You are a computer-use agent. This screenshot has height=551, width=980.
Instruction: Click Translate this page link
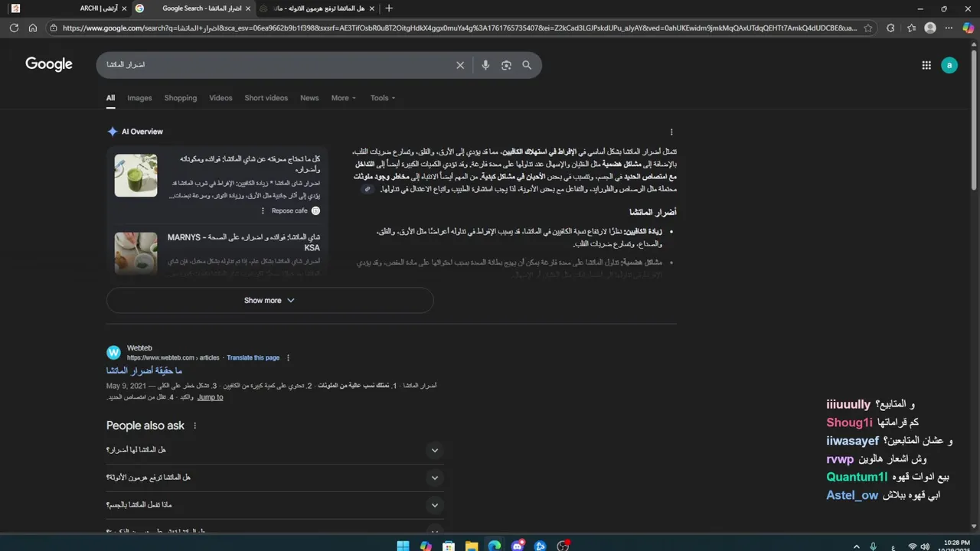(x=253, y=357)
